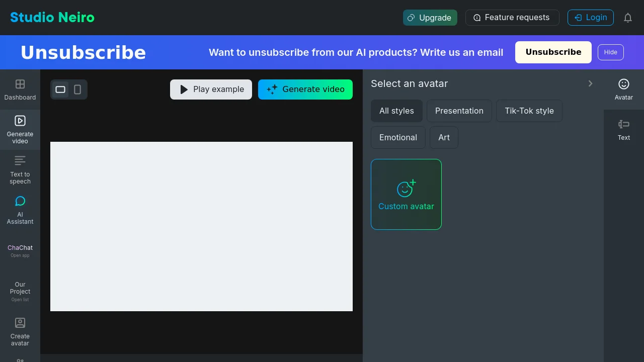Select landscape orientation toggle
Image resolution: width=644 pixels, height=362 pixels.
coord(60,89)
